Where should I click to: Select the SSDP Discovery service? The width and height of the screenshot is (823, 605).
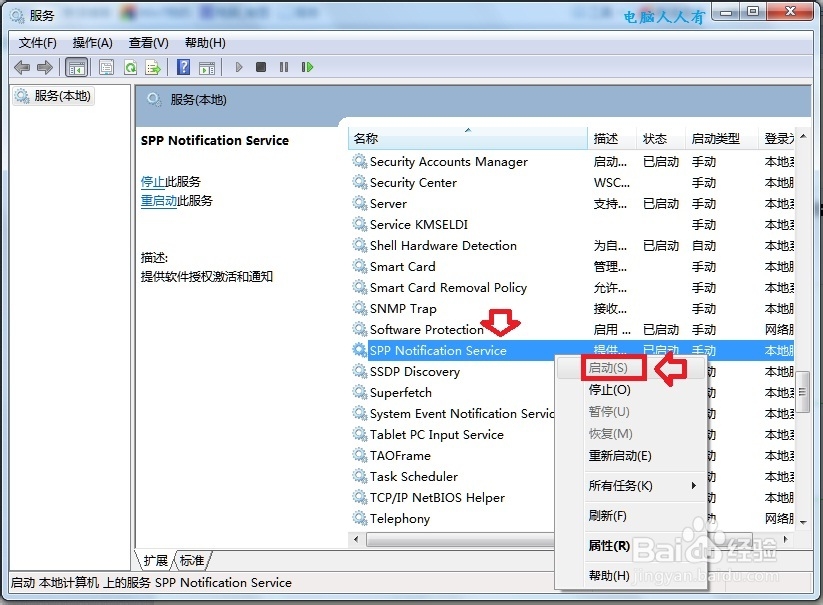click(x=410, y=371)
